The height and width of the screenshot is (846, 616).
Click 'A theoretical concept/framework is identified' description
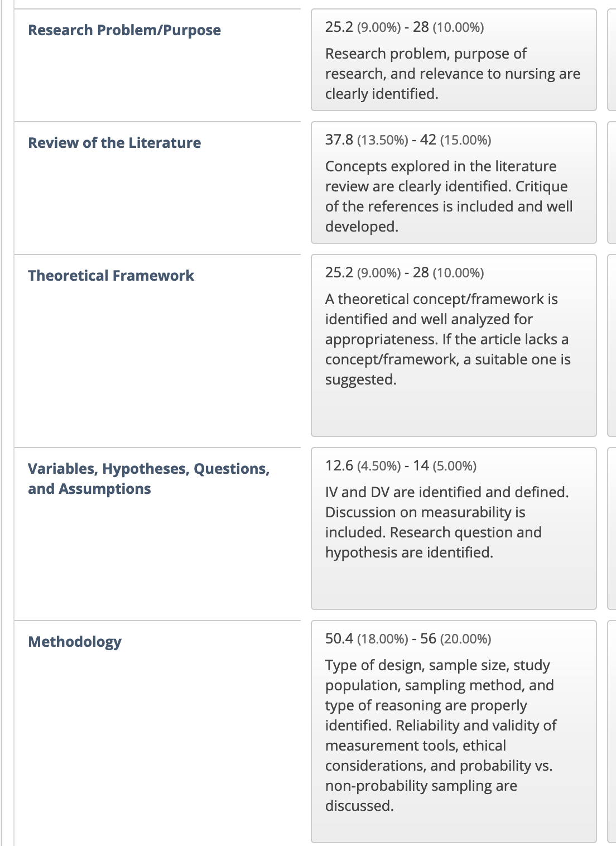pyautogui.click(x=448, y=339)
